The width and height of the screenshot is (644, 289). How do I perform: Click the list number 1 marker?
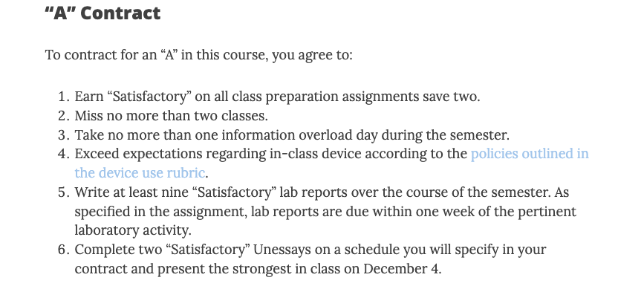click(x=64, y=97)
